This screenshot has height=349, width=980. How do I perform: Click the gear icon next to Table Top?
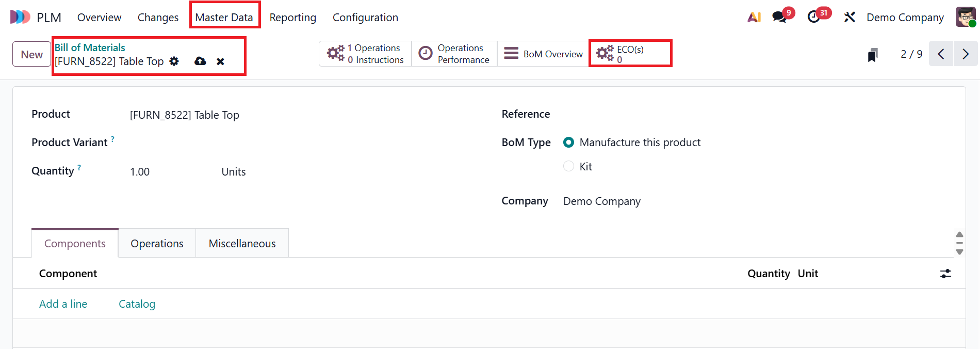coord(174,61)
